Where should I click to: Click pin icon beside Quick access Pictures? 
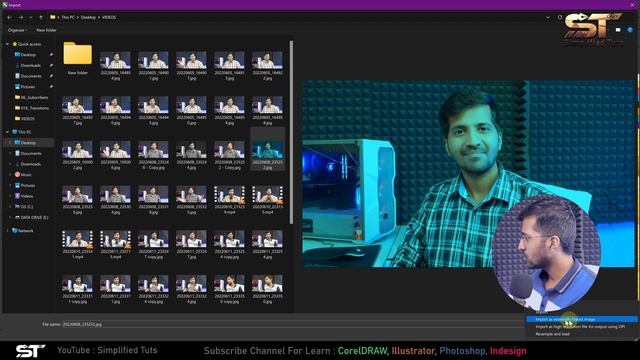(51, 87)
